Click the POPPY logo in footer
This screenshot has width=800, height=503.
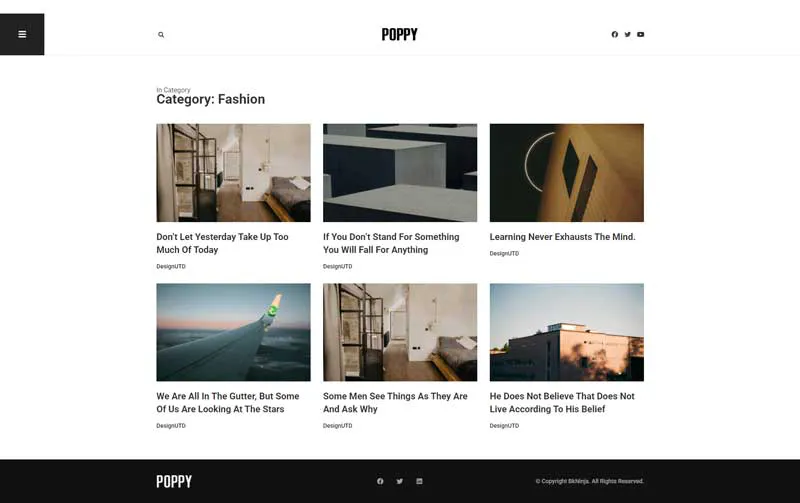(x=174, y=481)
